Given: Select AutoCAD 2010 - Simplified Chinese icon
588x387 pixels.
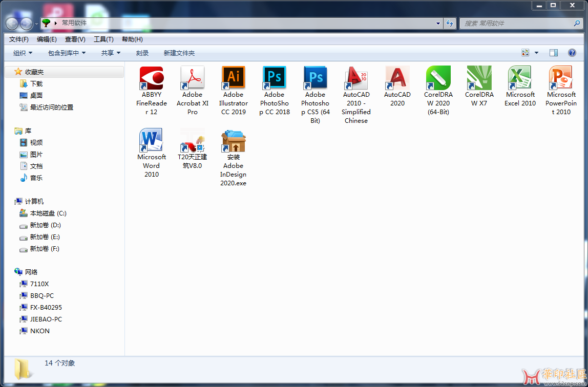Looking at the screenshot, I should pyautogui.click(x=356, y=78).
